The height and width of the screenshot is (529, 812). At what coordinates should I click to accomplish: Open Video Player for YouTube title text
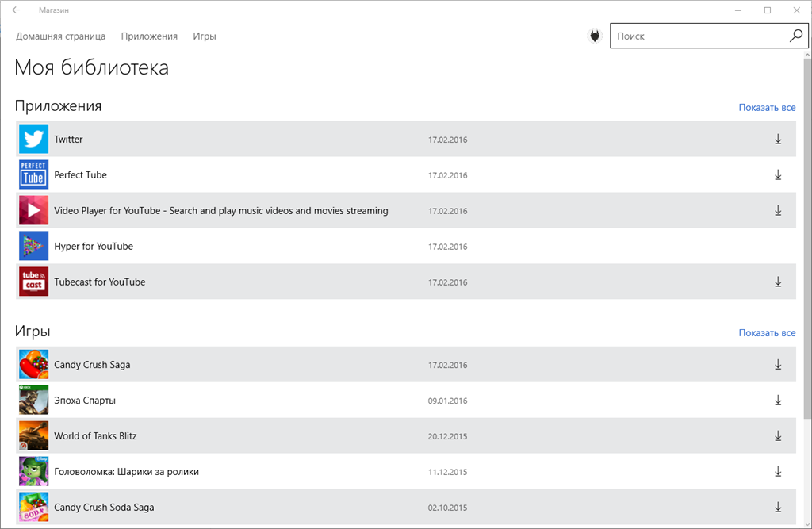click(x=221, y=211)
